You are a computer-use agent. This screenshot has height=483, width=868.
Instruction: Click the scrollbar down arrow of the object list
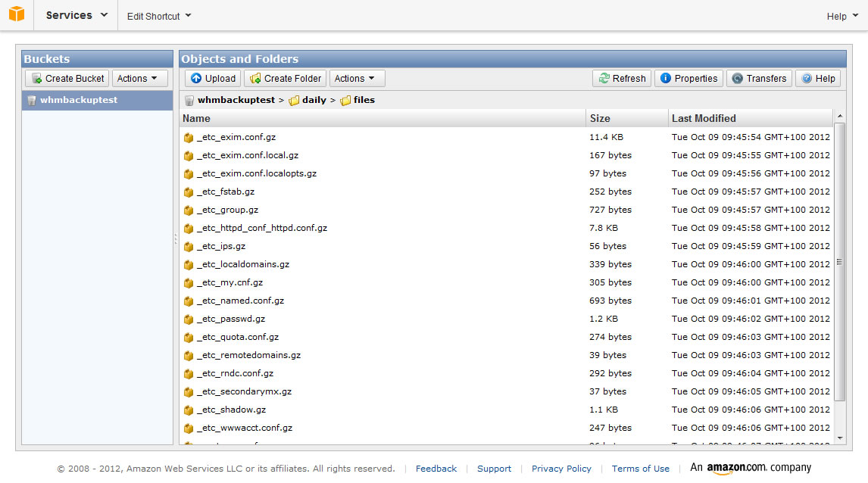coord(840,439)
